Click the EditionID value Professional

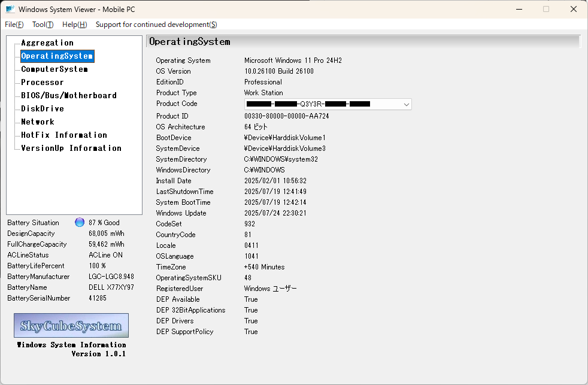click(x=263, y=81)
